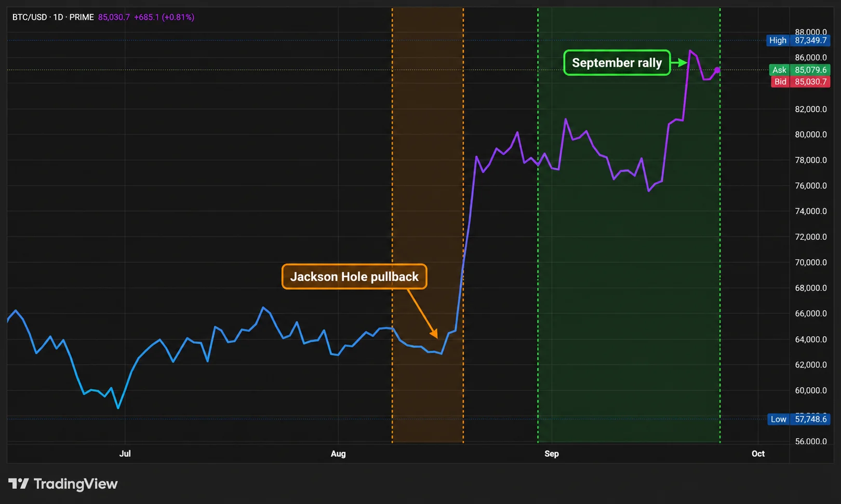Click the last price value 85,030.7

coord(114,17)
